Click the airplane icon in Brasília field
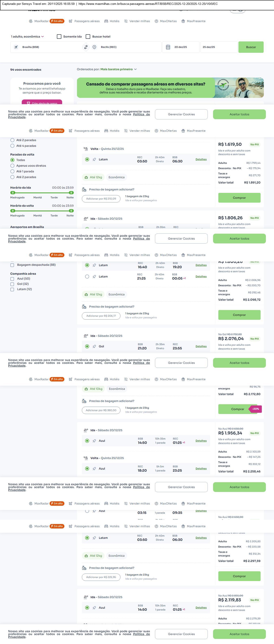The height and width of the screenshot is (644, 274). tap(16, 47)
